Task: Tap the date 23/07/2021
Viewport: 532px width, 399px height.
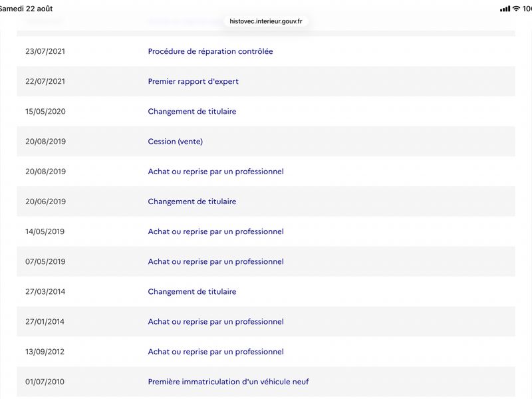Action: pyautogui.click(x=45, y=51)
